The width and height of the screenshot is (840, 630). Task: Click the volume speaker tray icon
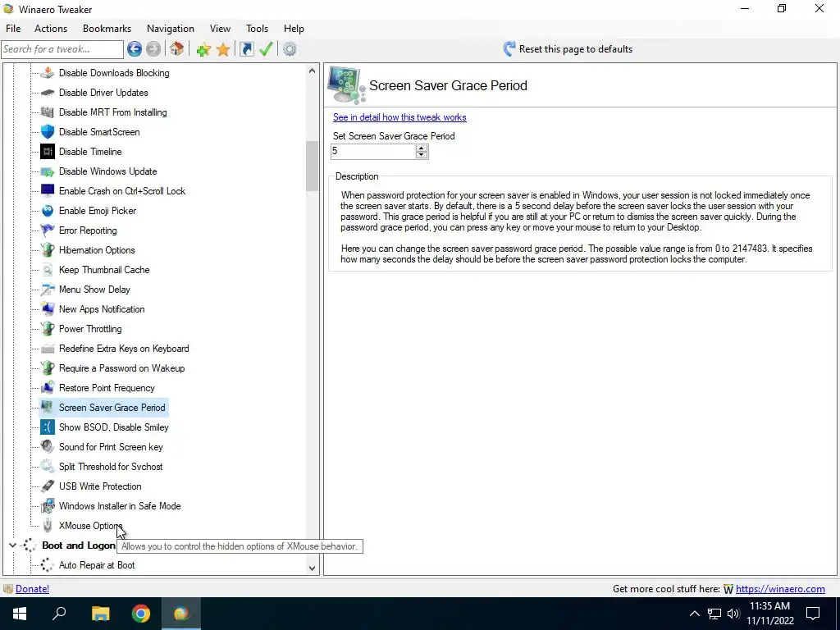point(733,614)
